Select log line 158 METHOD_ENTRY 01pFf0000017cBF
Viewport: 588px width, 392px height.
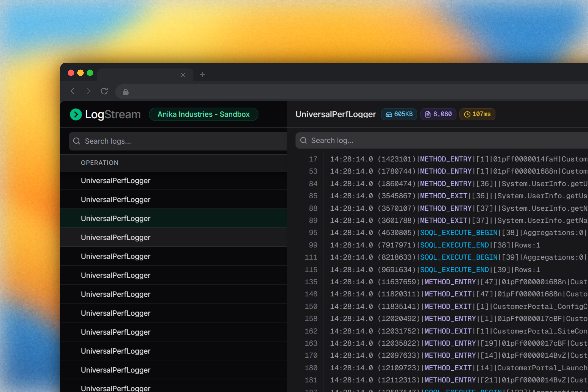click(438, 318)
